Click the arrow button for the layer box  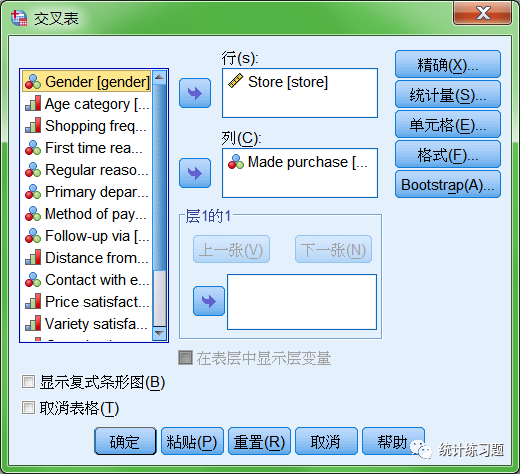click(209, 301)
